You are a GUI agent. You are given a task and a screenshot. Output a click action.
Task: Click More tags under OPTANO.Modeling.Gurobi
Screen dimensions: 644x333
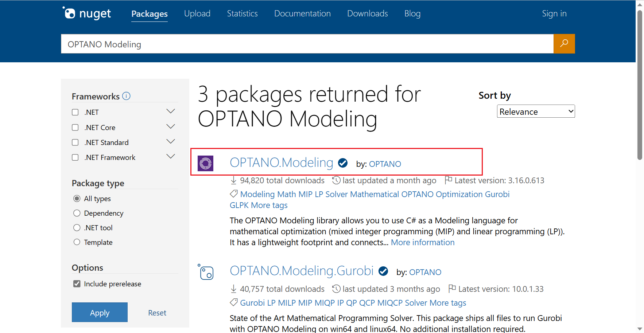(x=448, y=303)
